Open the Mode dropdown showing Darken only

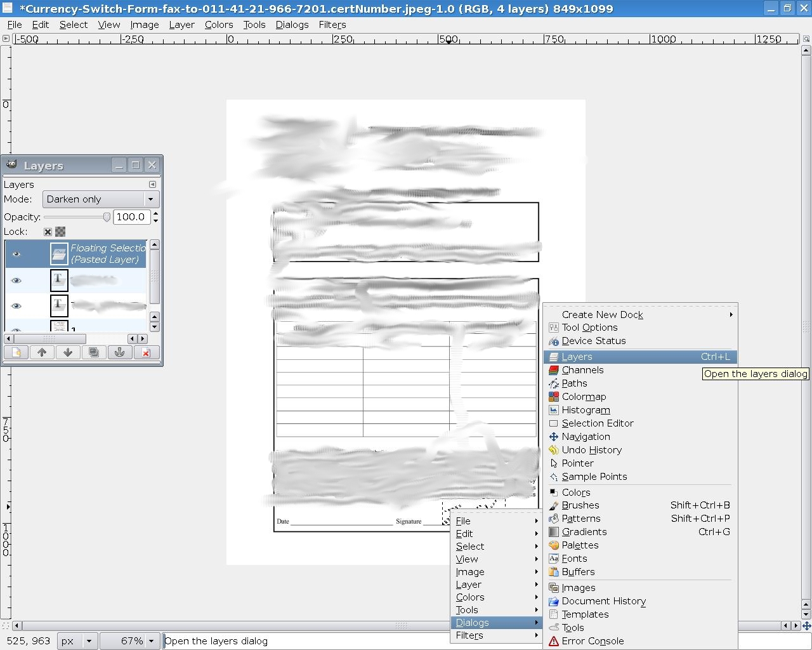pos(100,199)
